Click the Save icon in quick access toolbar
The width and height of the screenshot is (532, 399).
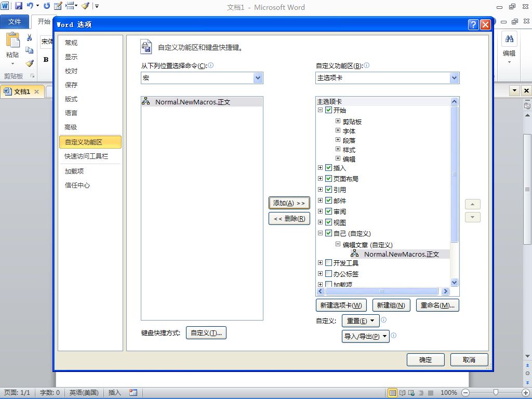[x=19, y=6]
